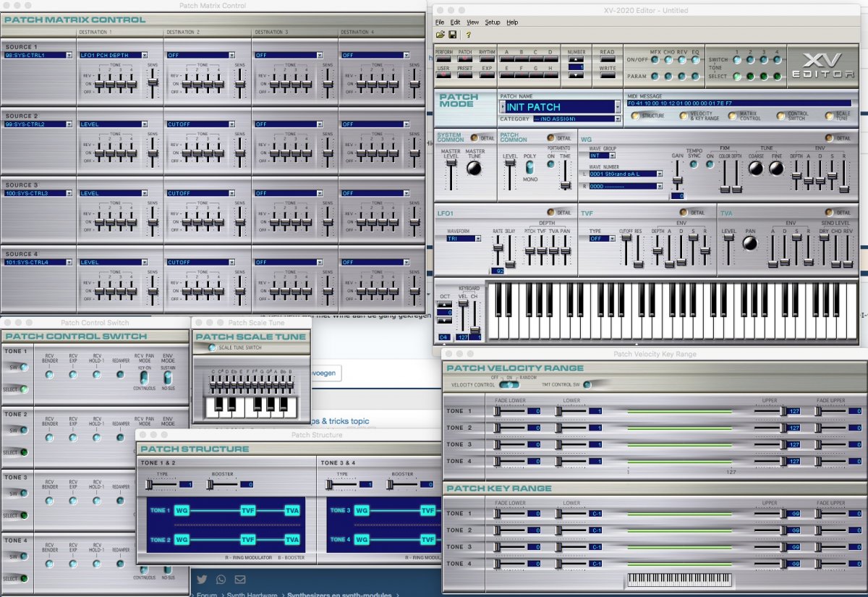Open the TVF Type OFF dropdown

point(602,238)
